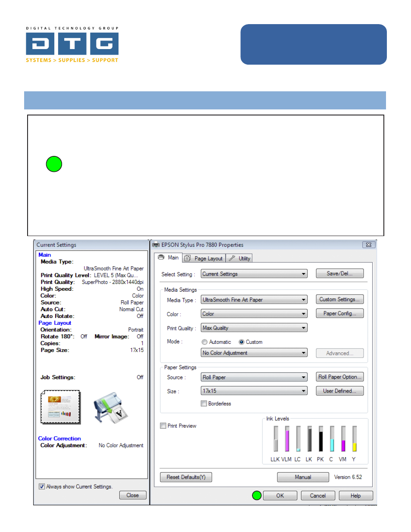This screenshot has height=532, width=411.
Task: Select the Custom mode radio button
Action: coord(242,342)
